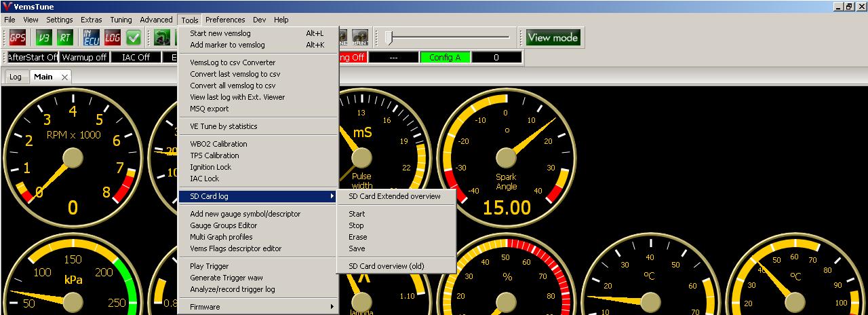Choose Add new gauge symbol/descriptor
The image size is (868, 315).
click(258, 214)
